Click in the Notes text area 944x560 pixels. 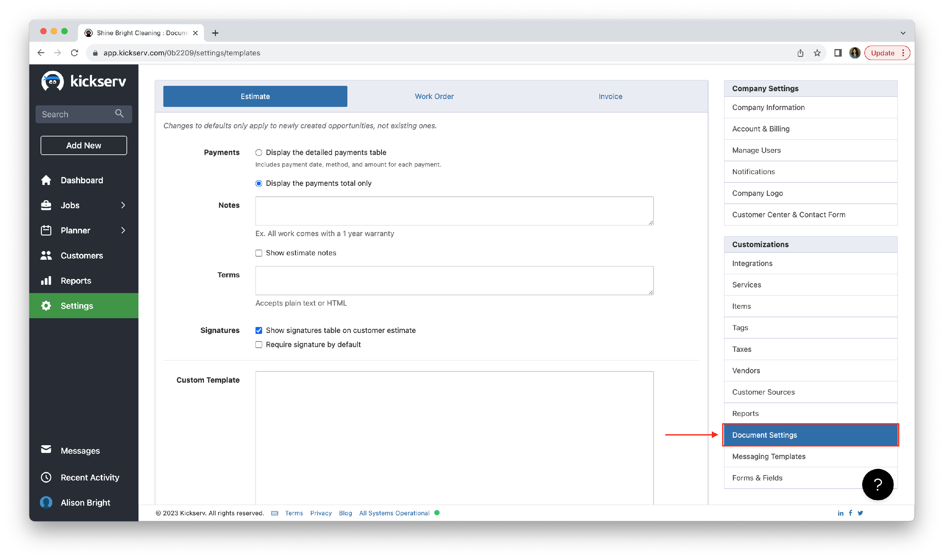(x=454, y=211)
